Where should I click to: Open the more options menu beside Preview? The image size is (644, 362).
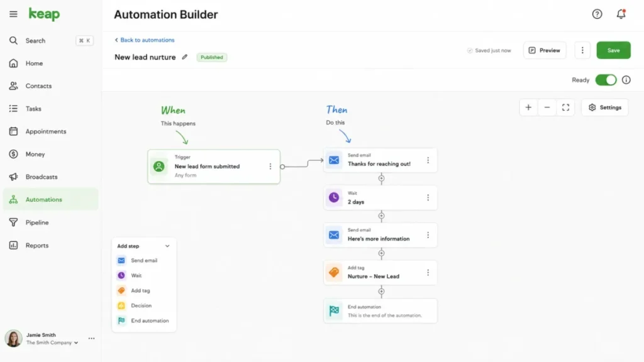point(582,50)
